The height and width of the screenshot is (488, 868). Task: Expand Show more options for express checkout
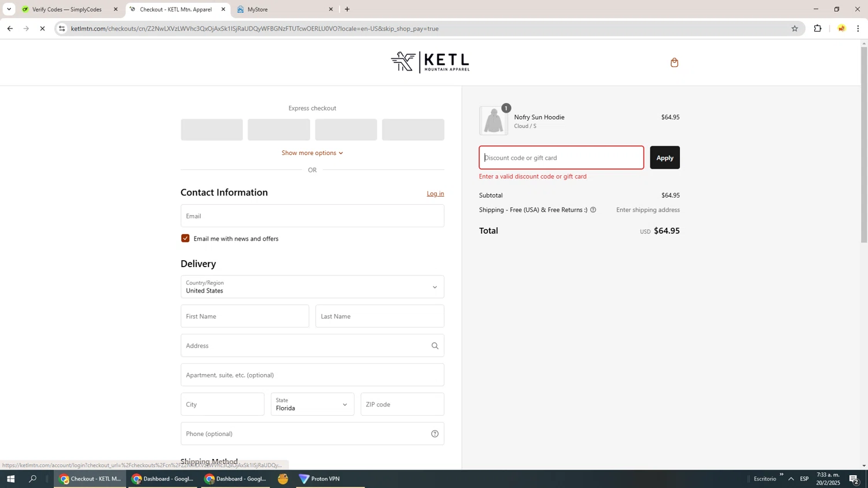tap(312, 153)
